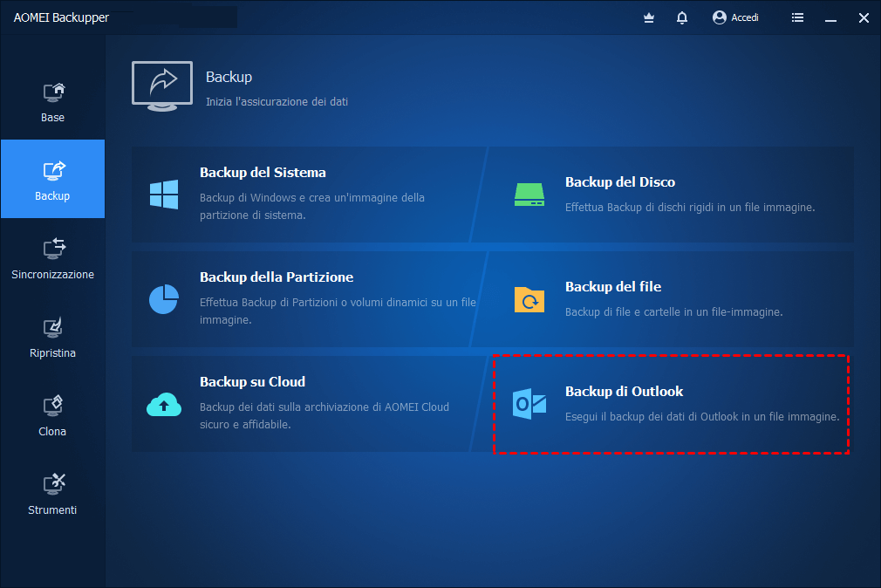Go to the Clona tab

coord(53,414)
